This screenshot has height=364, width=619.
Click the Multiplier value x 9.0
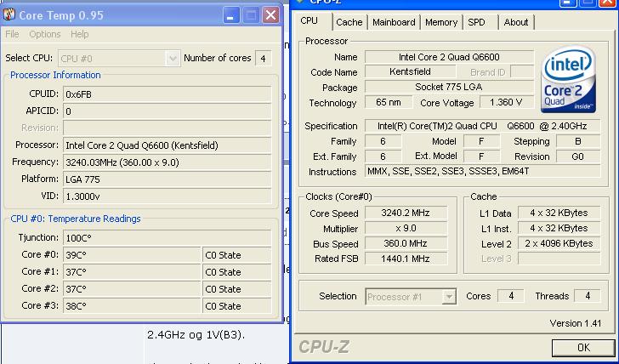click(x=406, y=228)
